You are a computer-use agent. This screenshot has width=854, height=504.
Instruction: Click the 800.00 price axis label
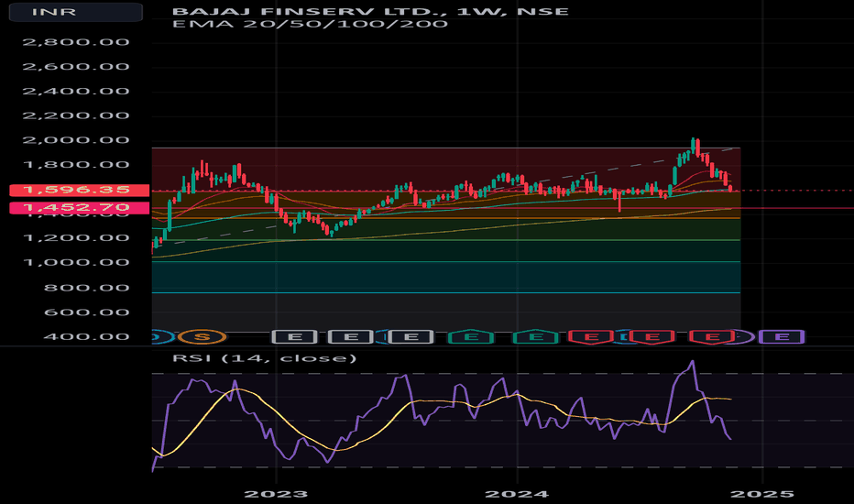86,289
